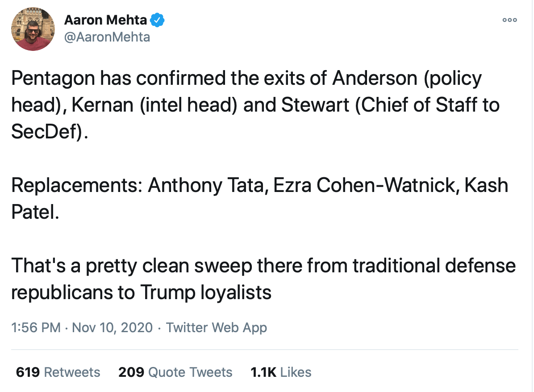
Task: Click the Nov 10, 2020 date
Action: [x=112, y=328]
